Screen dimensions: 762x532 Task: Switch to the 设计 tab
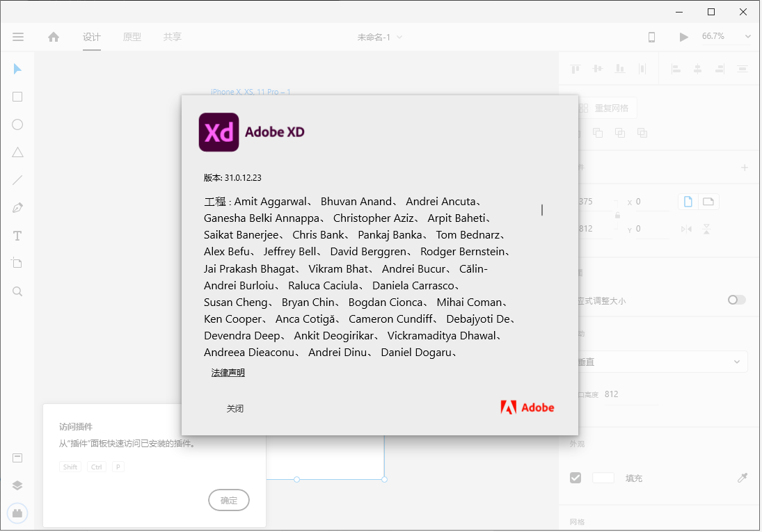[92, 37]
